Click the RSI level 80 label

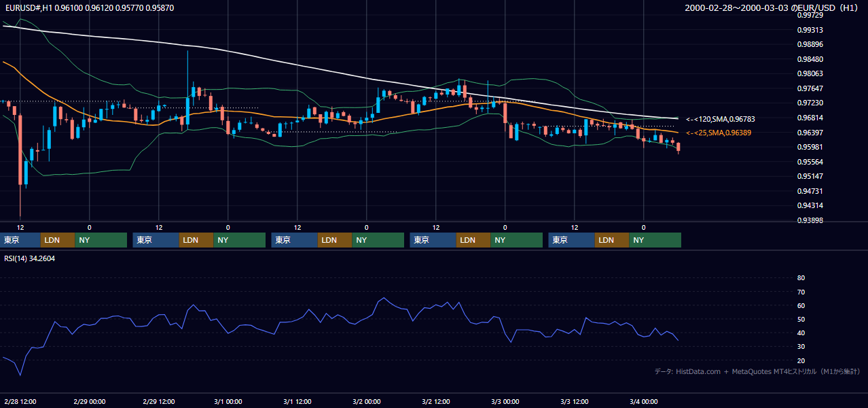point(801,278)
